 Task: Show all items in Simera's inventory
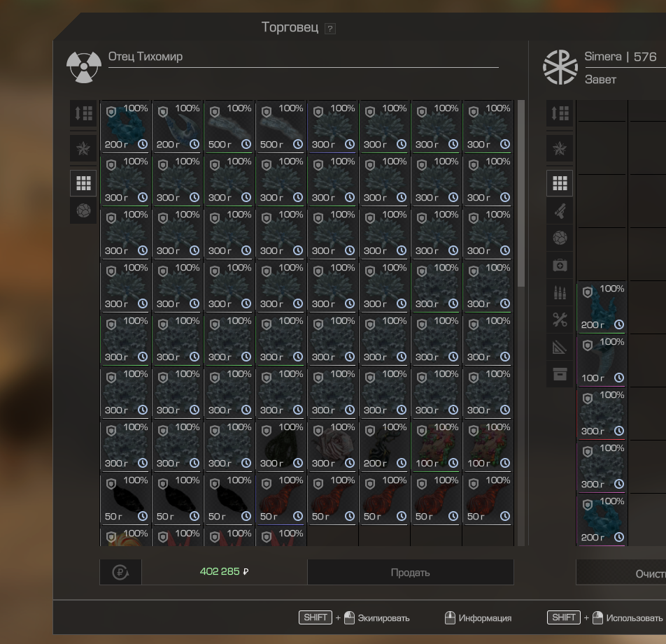coord(560,183)
